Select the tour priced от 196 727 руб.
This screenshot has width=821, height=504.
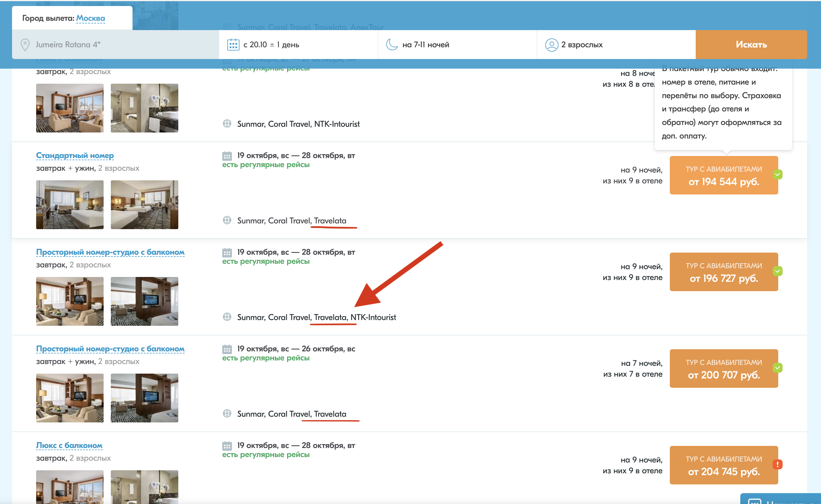pos(724,272)
